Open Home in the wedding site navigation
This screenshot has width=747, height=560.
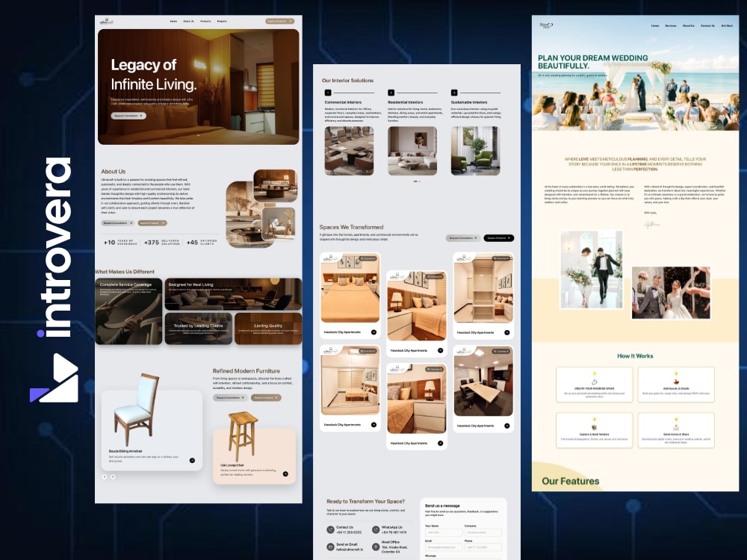point(655,25)
